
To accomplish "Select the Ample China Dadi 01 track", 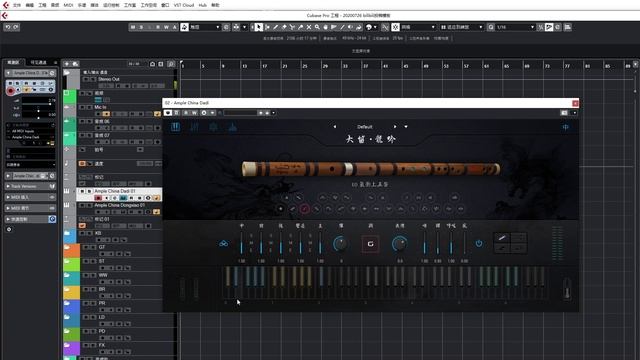I will pos(114,191).
